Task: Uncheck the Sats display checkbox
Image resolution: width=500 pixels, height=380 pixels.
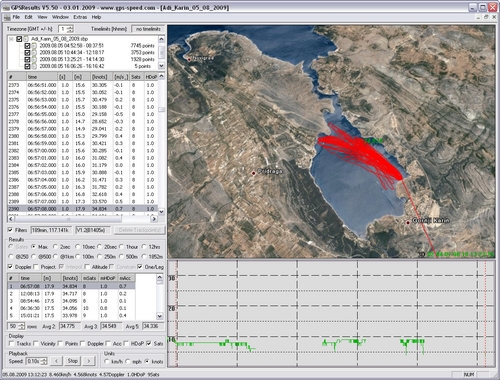Action: point(149,343)
